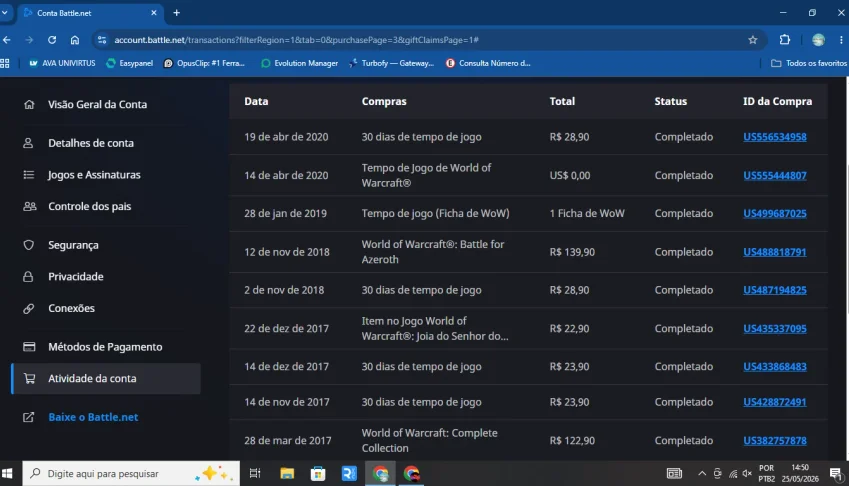Click the browser address bar URL
The height and width of the screenshot is (486, 849).
coord(296,40)
